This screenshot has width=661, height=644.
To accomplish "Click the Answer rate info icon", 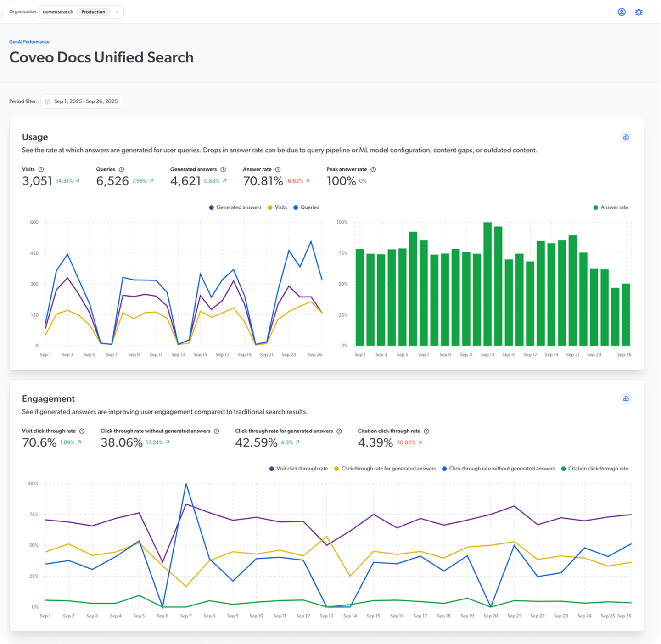I will pos(278,169).
